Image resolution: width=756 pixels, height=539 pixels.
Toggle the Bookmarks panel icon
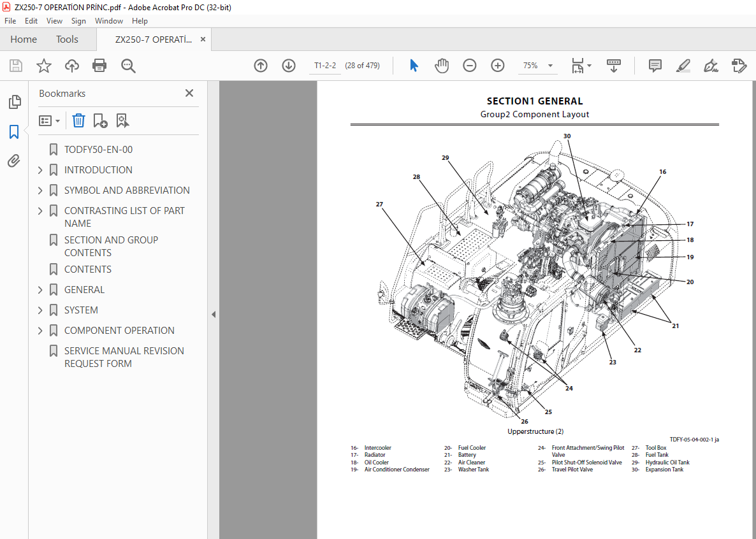pos(14,132)
